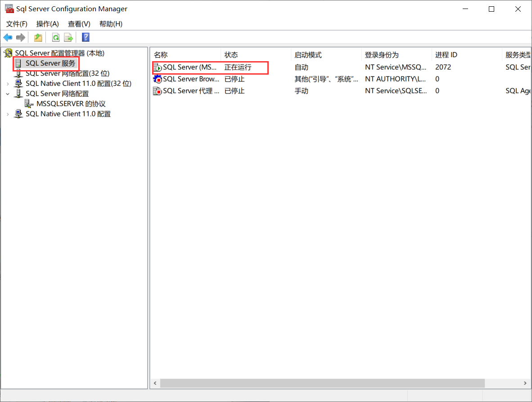Open the 操作(A) menu
The image size is (532, 402).
[x=47, y=24]
